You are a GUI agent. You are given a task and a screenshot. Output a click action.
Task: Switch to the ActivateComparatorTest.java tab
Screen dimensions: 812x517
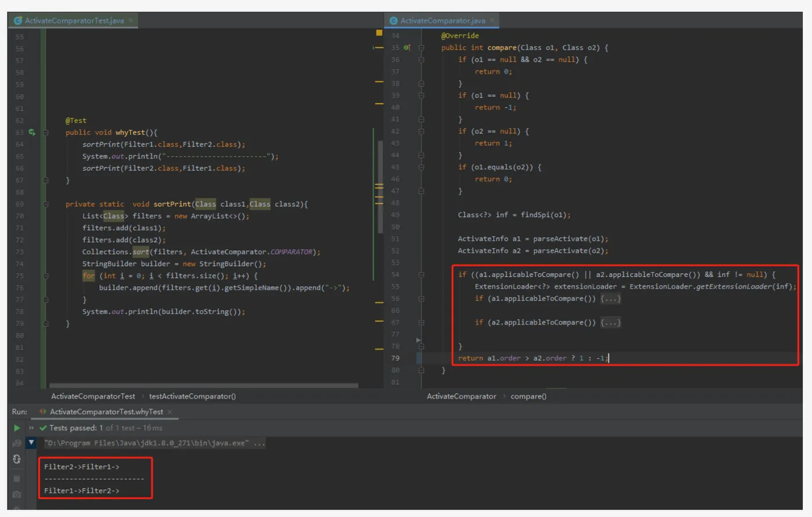click(74, 20)
